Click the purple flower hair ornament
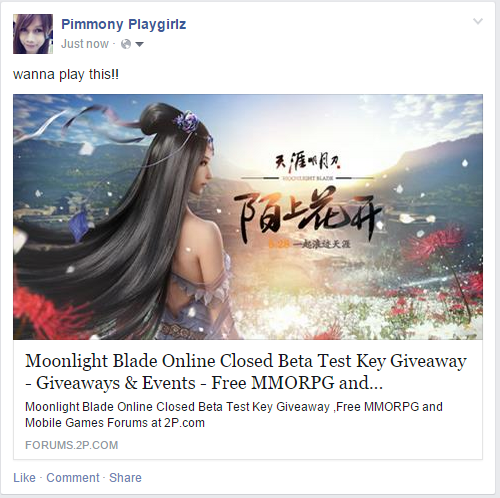This screenshot has height=498, width=500. tap(186, 120)
